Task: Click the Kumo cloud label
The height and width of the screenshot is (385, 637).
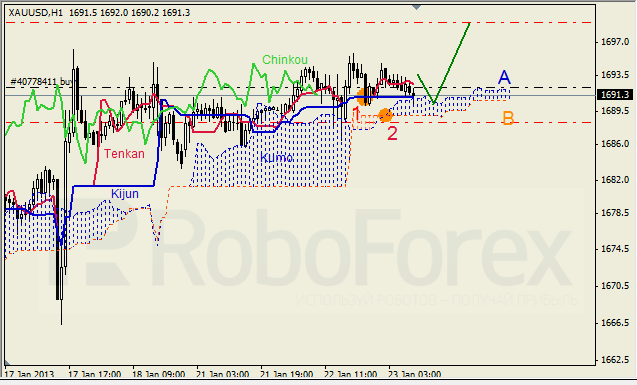Action: click(276, 157)
